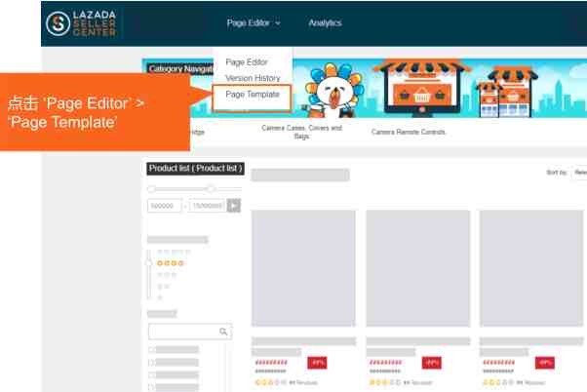The image size is (587, 392).
Task: Open the Page Editor dropdown menu
Action: [254, 23]
